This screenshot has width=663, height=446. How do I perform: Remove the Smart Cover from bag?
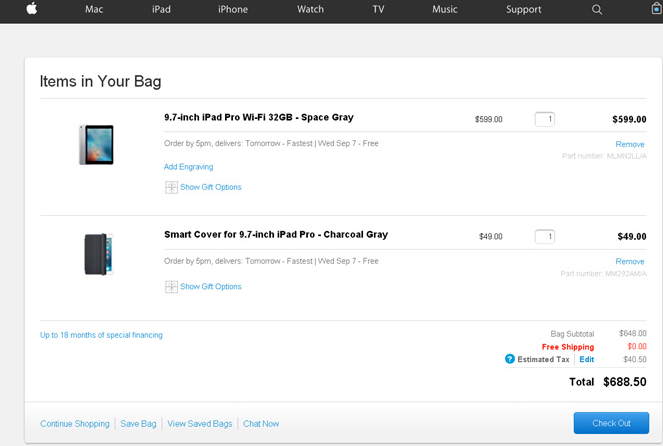click(630, 261)
